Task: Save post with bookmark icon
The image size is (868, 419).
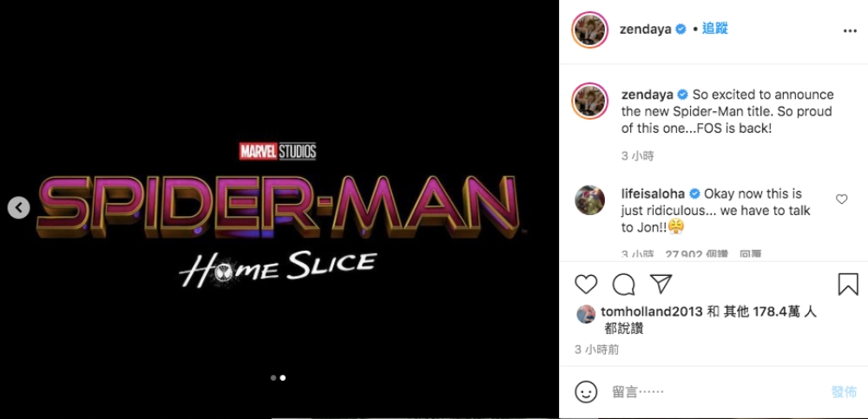Action: point(847,285)
